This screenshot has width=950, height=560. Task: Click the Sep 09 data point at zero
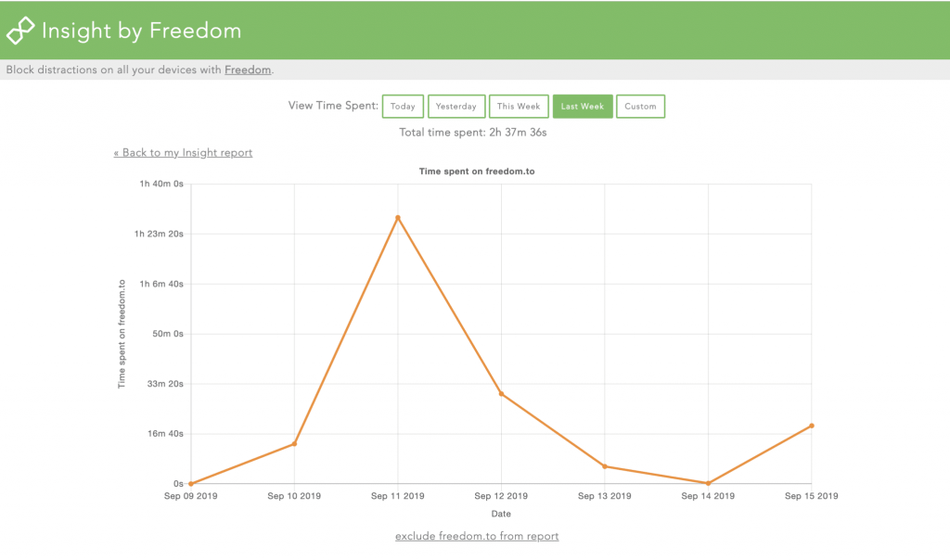(x=190, y=482)
